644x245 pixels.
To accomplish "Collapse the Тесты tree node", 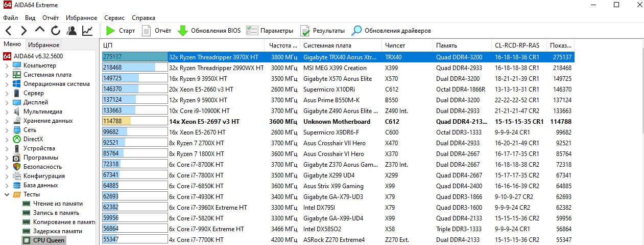I will (7, 194).
